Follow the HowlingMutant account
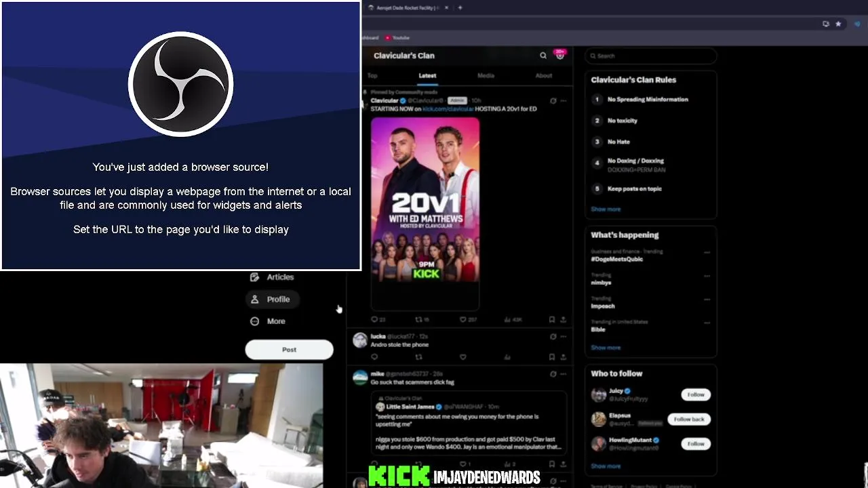This screenshot has width=868, height=488. [696, 444]
